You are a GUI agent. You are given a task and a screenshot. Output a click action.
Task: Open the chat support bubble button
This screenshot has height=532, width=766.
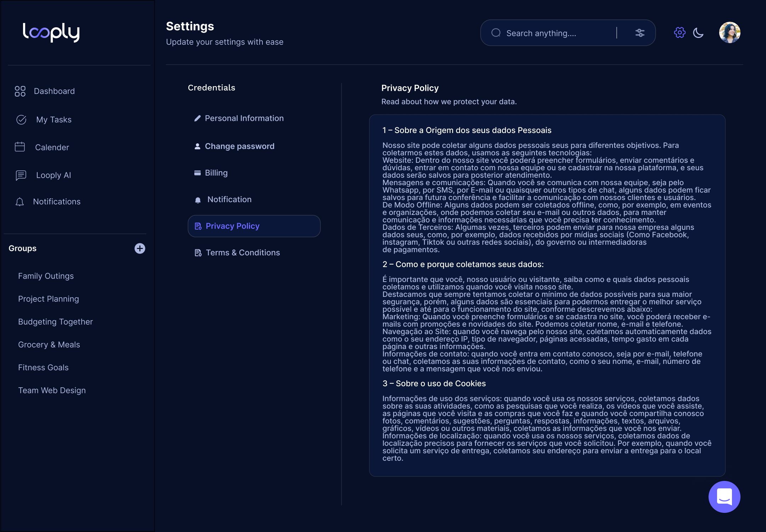click(724, 497)
